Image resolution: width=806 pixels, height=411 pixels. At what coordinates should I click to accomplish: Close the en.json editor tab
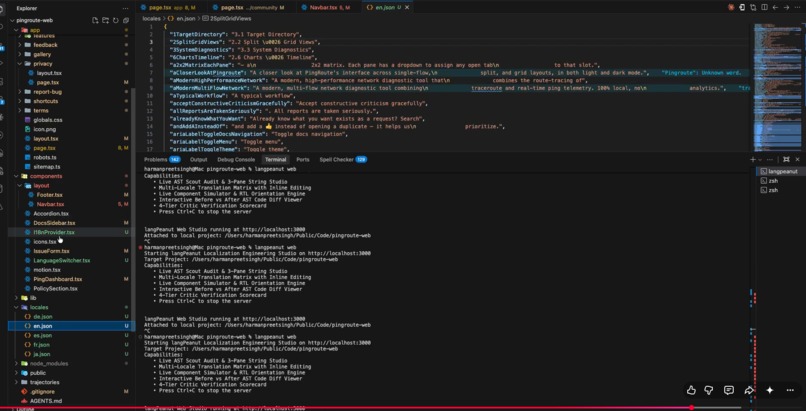click(x=408, y=8)
